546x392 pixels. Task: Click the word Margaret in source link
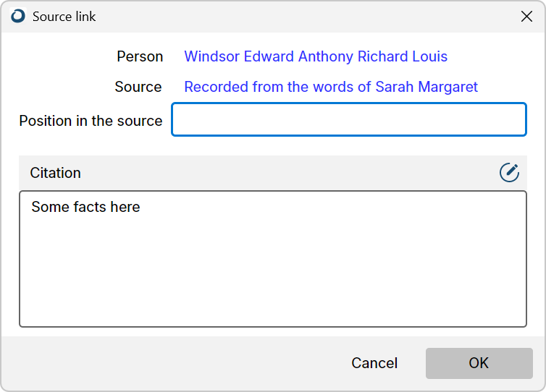point(448,87)
